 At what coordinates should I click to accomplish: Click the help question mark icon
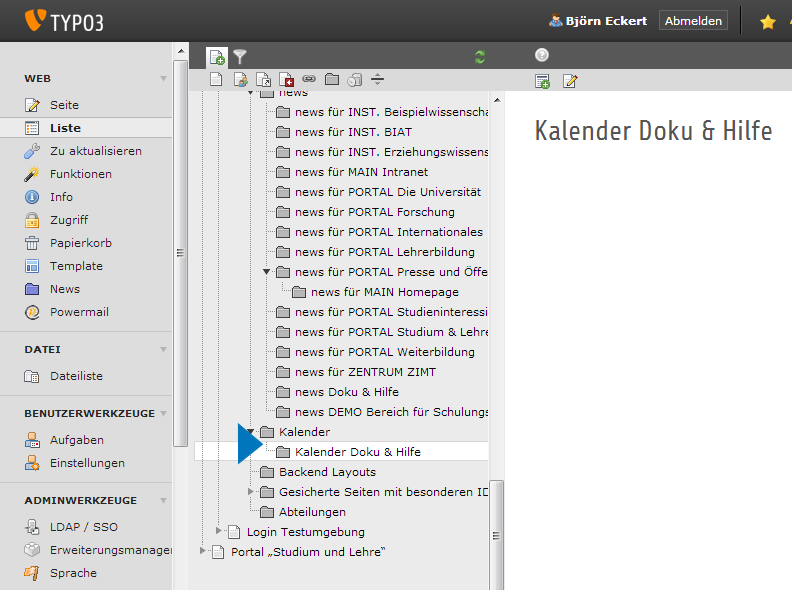[542, 56]
